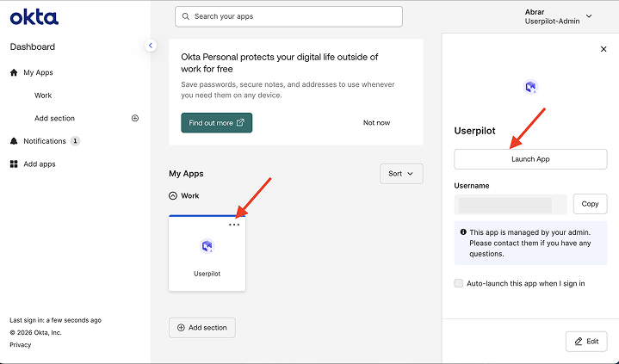The height and width of the screenshot is (364, 619).
Task: Select Add section in the sidebar
Action: [54, 118]
